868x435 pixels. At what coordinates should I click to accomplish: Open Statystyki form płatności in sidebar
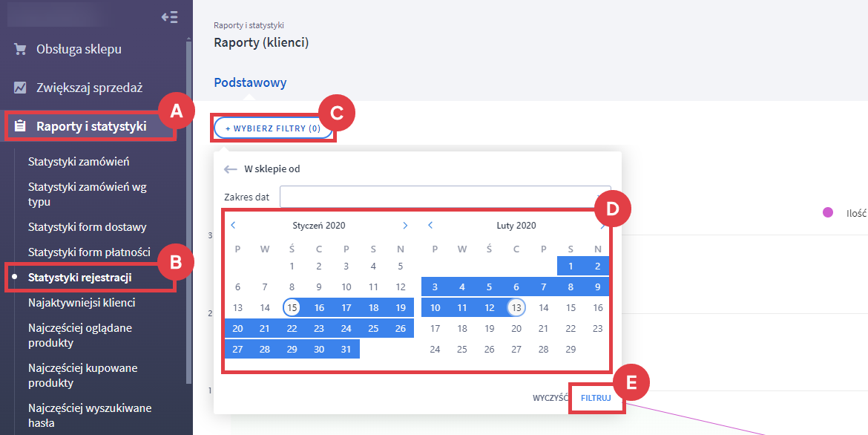[x=89, y=252]
